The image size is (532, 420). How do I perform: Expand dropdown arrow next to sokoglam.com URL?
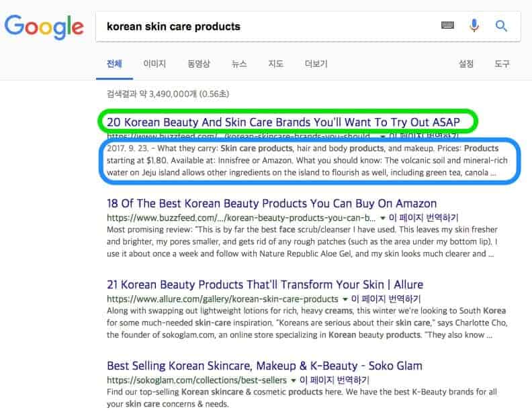pos(294,380)
